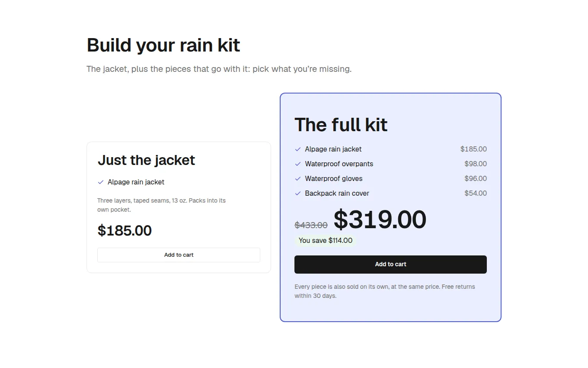Select the Just the jacket heading
The image size is (588, 368).
pos(146,160)
